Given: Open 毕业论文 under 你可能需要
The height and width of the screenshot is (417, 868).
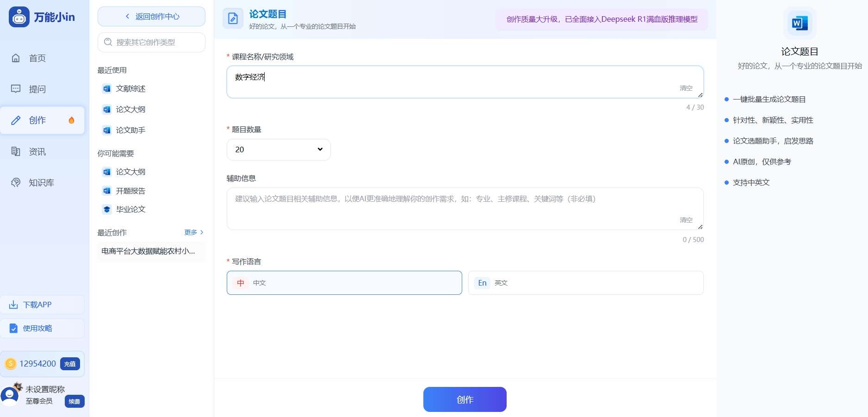Looking at the screenshot, I should [x=130, y=209].
